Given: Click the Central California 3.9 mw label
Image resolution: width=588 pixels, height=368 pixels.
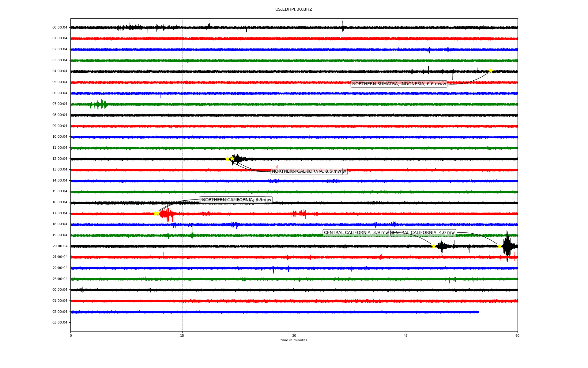Looking at the screenshot, I should click(x=356, y=233).
